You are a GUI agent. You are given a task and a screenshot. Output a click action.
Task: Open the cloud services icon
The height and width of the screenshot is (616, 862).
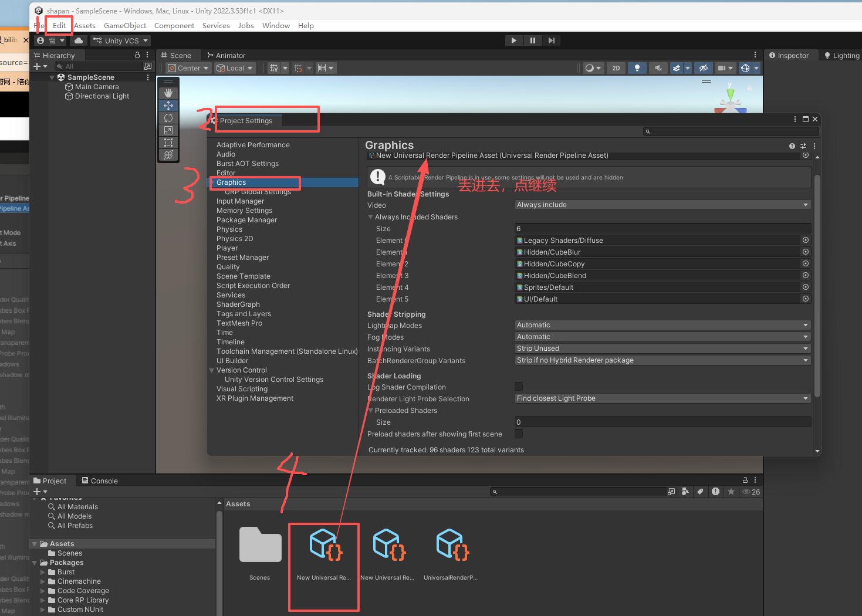(79, 40)
